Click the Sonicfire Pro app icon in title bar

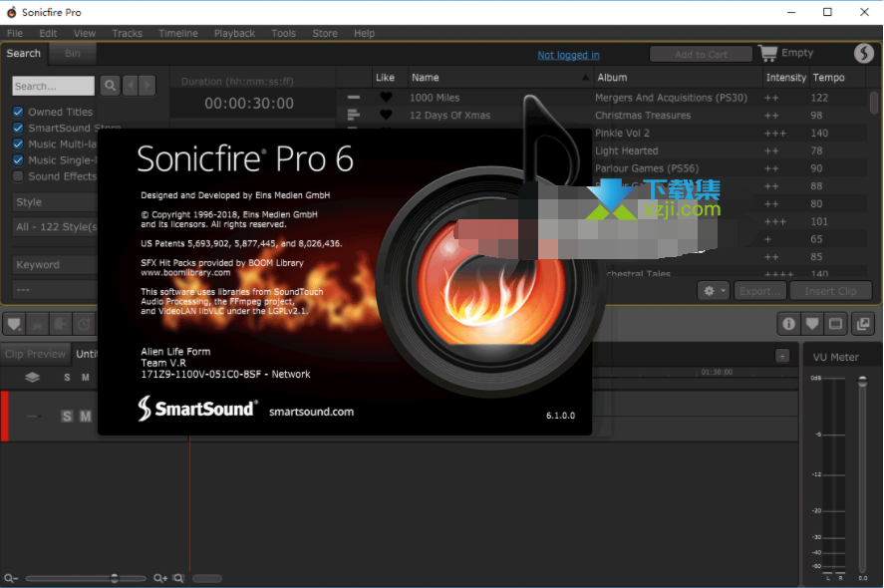point(11,12)
